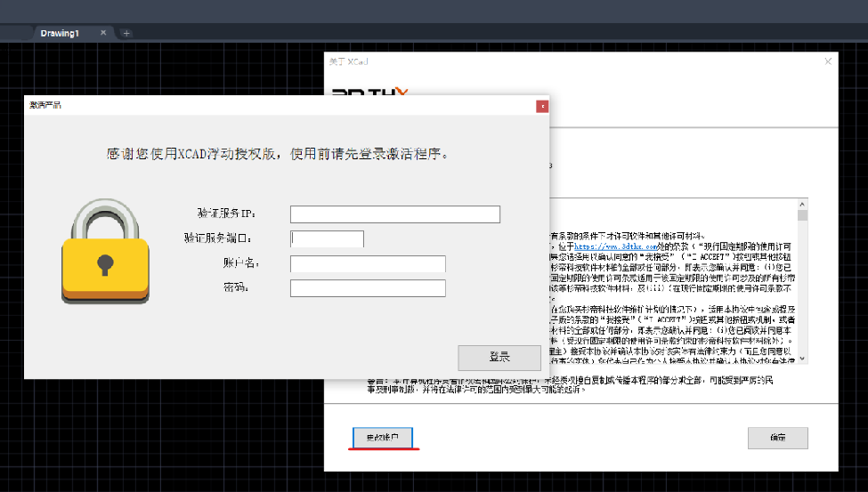Open the 3dthx website link in license text
Image resolution: width=868 pixels, height=492 pixels.
(x=615, y=246)
